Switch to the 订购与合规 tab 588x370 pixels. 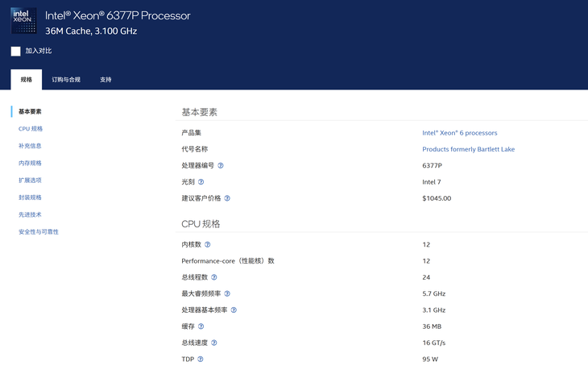tap(66, 80)
